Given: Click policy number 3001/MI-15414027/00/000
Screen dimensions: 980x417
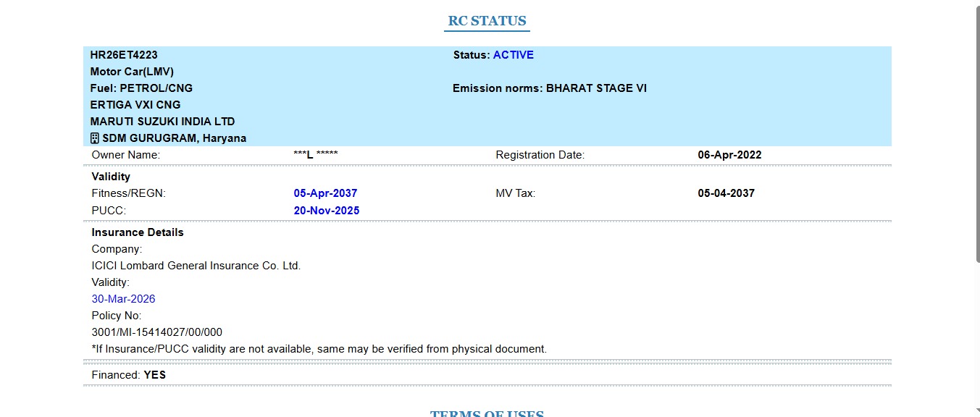Looking at the screenshot, I should (157, 332).
